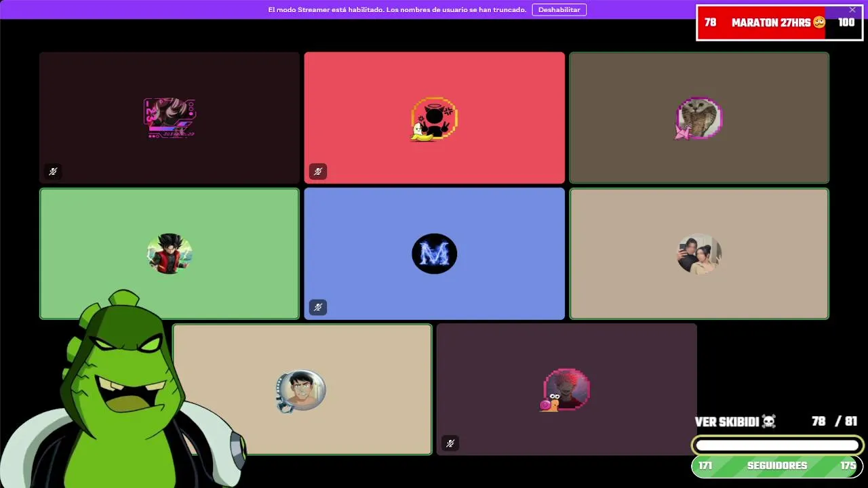Click the SEGUIDORES followers bar

click(x=777, y=466)
